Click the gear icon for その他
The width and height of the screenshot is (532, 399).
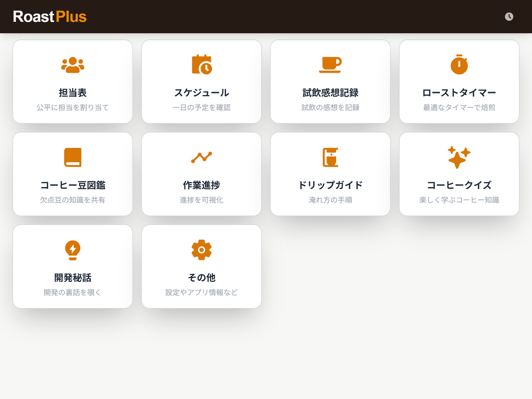point(202,250)
